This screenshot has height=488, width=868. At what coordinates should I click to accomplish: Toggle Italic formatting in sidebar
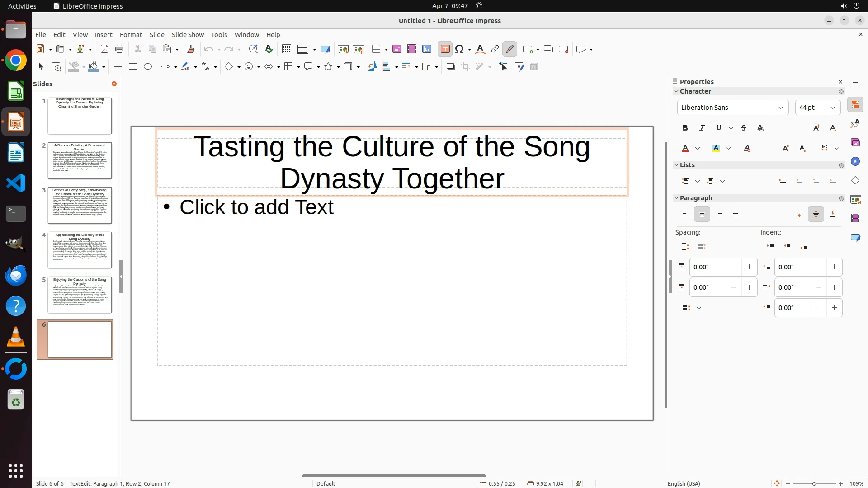pos(702,128)
